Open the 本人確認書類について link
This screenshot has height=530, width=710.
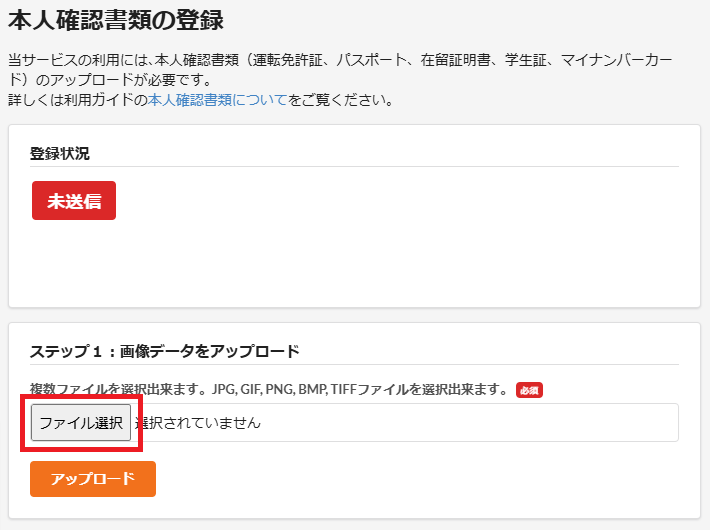tap(217, 100)
